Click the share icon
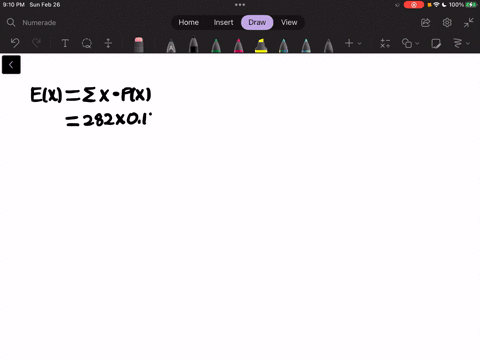The width and height of the screenshot is (480, 360). (x=426, y=23)
